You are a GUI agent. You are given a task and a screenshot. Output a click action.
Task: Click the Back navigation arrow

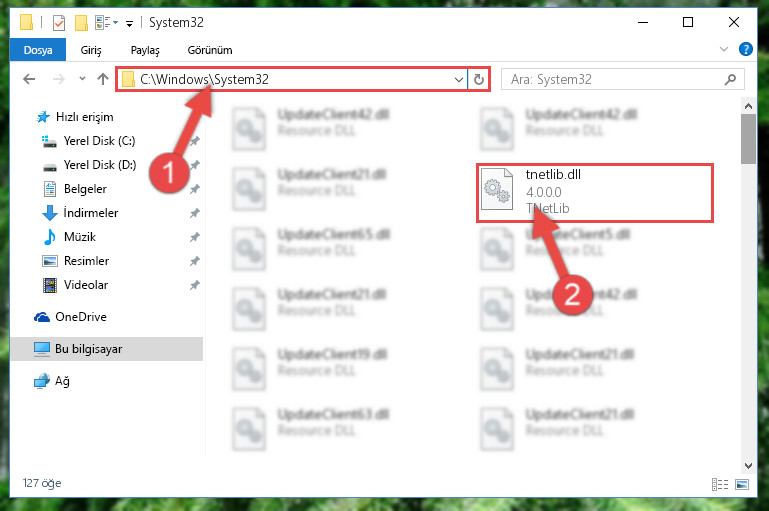29,79
